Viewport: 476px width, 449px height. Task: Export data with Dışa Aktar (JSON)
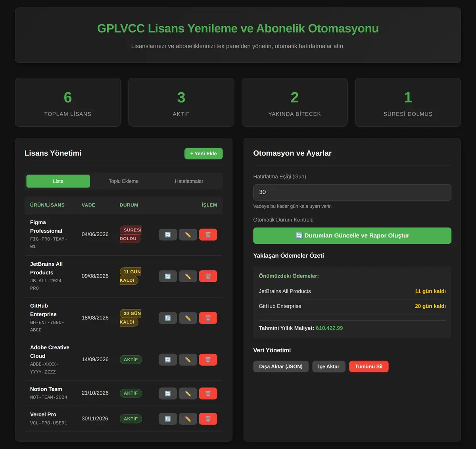point(281,366)
